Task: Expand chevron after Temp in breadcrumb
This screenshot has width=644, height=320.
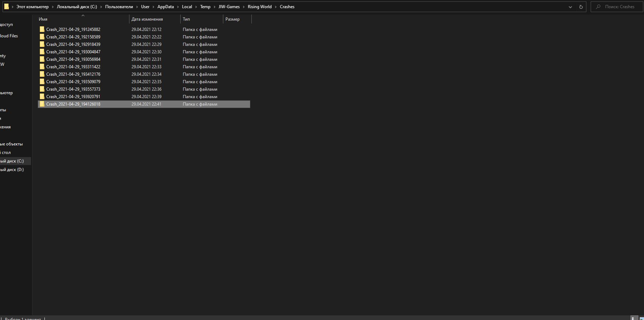Action: (214, 7)
